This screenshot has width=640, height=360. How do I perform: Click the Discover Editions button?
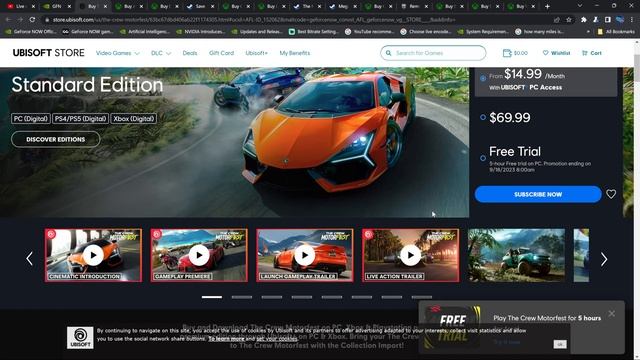click(x=56, y=139)
